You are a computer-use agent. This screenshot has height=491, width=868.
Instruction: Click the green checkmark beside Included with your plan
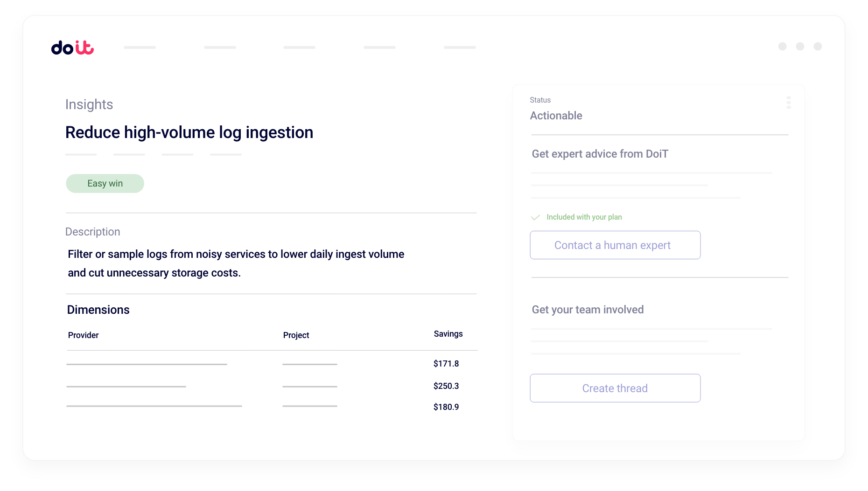coord(535,217)
